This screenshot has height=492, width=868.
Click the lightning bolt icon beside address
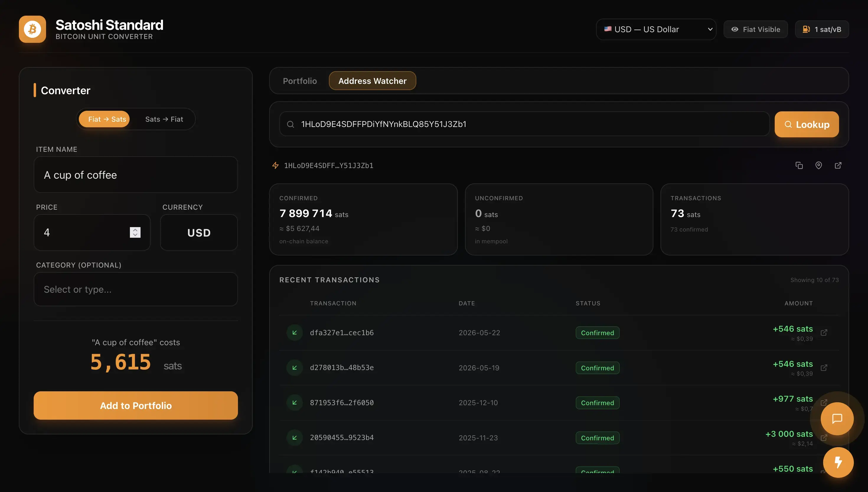275,165
